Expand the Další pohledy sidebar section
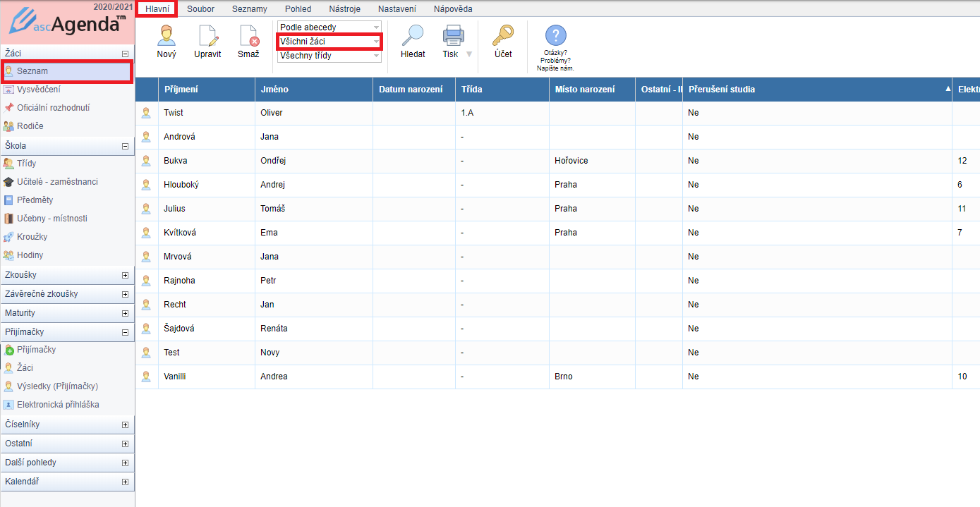Screen dimensions: 980x507 125,463
